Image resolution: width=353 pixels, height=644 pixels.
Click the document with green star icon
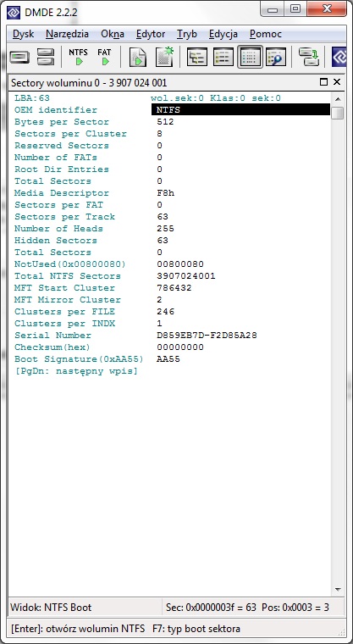(x=164, y=57)
